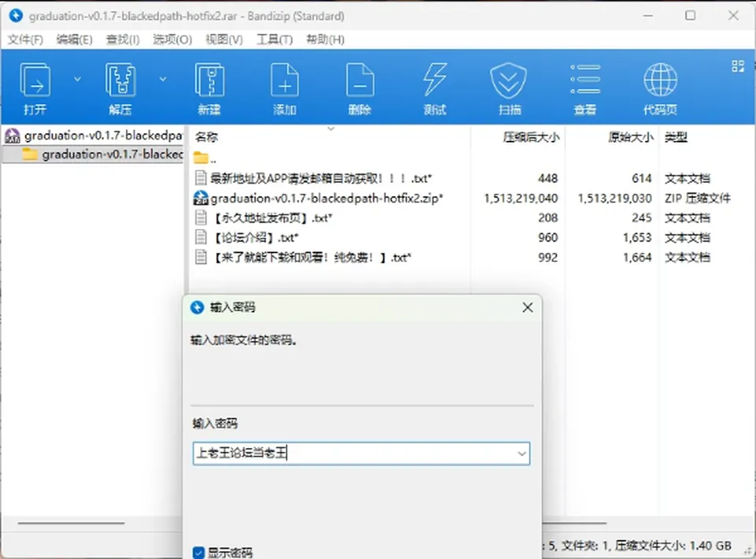Click the ZIP 压缩文件 type cell
Image resolution: width=756 pixels, height=559 pixels.
[697, 198]
